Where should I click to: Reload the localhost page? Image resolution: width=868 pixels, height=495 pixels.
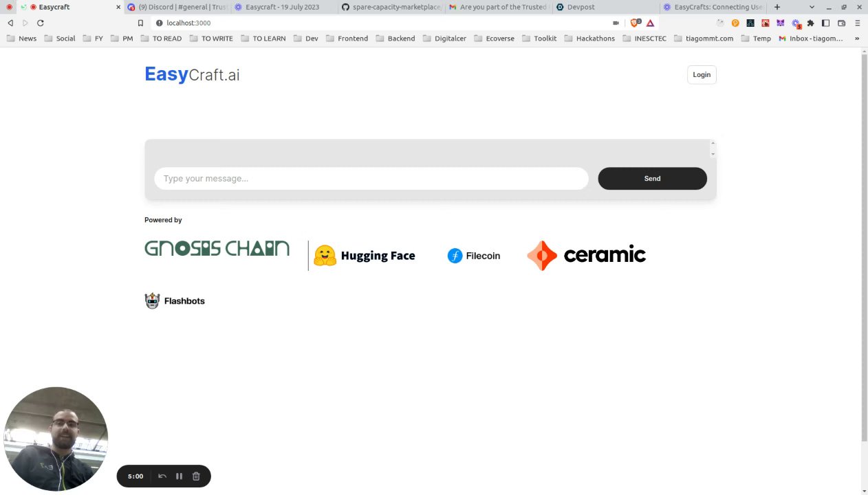pyautogui.click(x=41, y=23)
